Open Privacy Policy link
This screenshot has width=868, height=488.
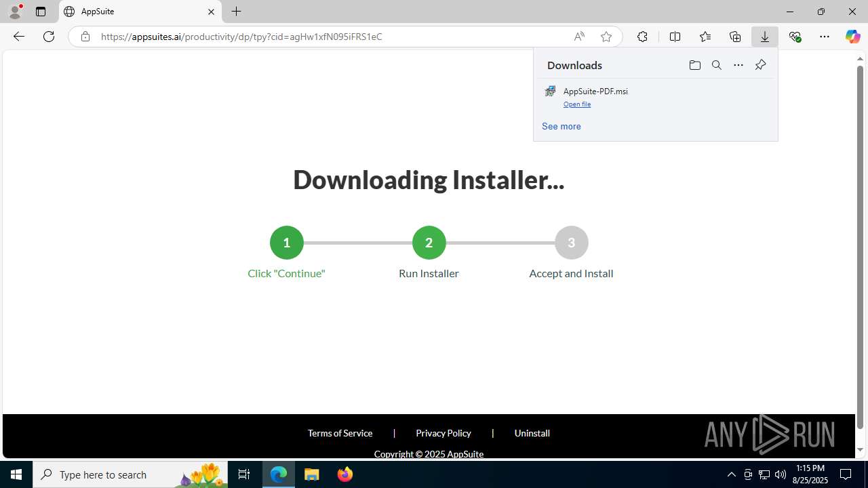click(x=443, y=433)
